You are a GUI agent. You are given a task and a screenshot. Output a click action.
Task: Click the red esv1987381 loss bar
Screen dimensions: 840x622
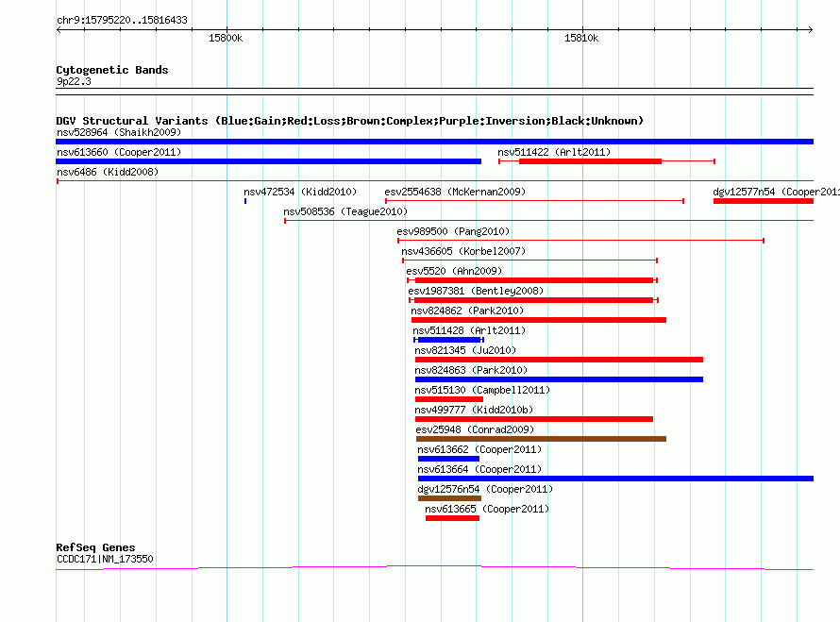(533, 300)
